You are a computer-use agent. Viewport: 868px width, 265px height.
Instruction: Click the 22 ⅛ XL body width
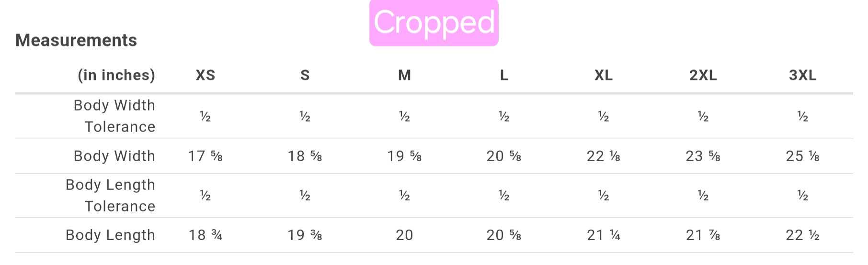(x=604, y=156)
